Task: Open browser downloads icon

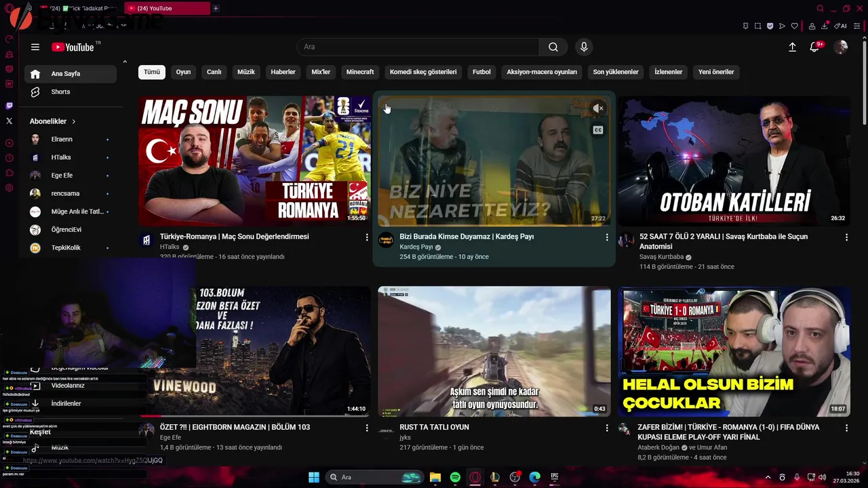Action: [x=824, y=26]
